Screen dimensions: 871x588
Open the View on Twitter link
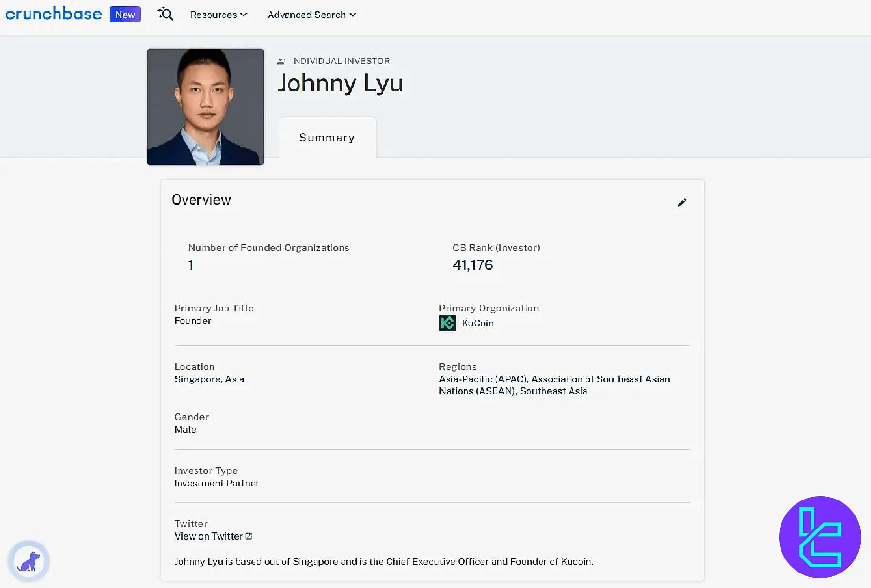point(209,536)
